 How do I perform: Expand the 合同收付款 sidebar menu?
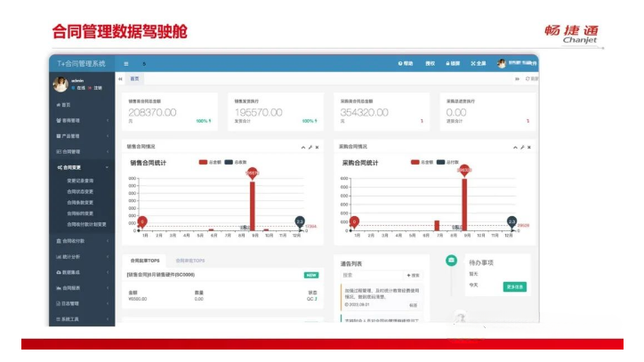point(82,241)
